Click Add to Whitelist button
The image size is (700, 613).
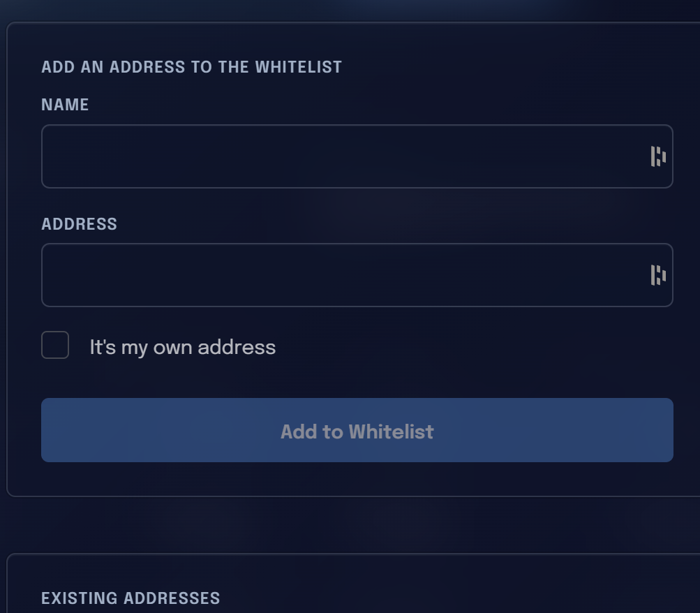point(357,430)
